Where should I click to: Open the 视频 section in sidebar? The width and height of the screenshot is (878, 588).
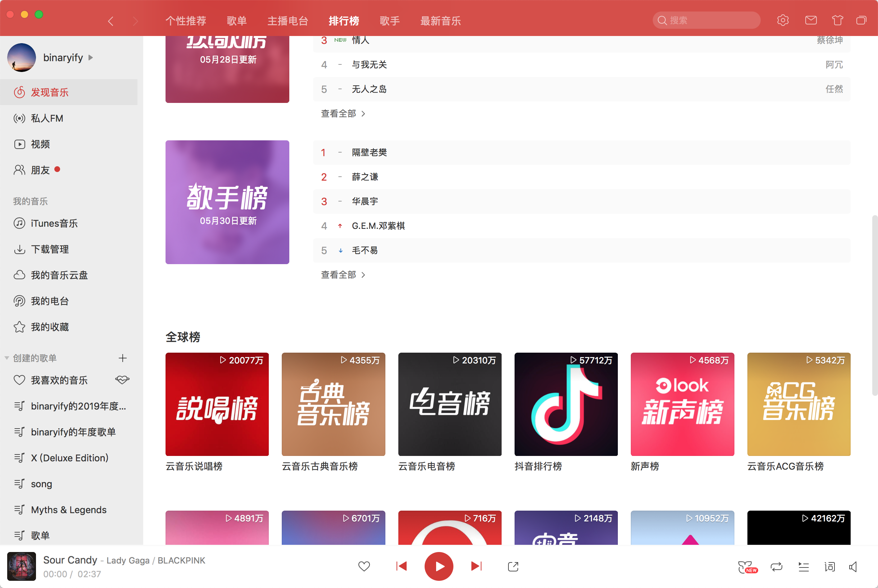[x=41, y=144]
